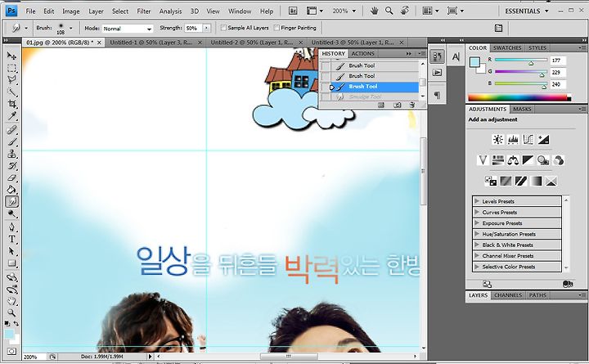Adjust the R color slider
589x364 pixels.
pyautogui.click(x=530, y=64)
